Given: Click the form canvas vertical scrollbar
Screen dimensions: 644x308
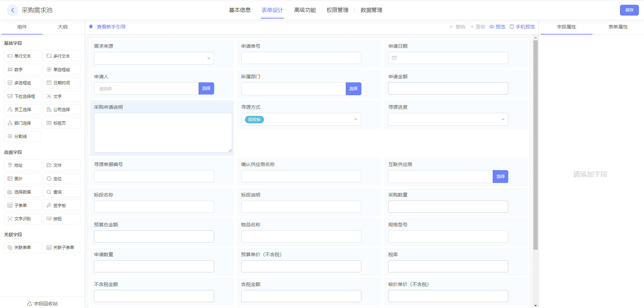Looking at the screenshot, I should (x=535, y=146).
